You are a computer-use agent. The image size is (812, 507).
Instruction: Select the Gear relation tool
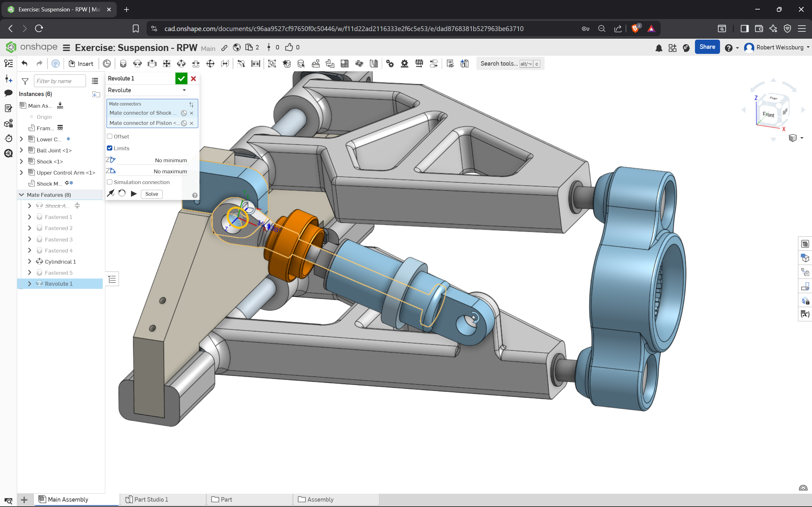pos(390,64)
